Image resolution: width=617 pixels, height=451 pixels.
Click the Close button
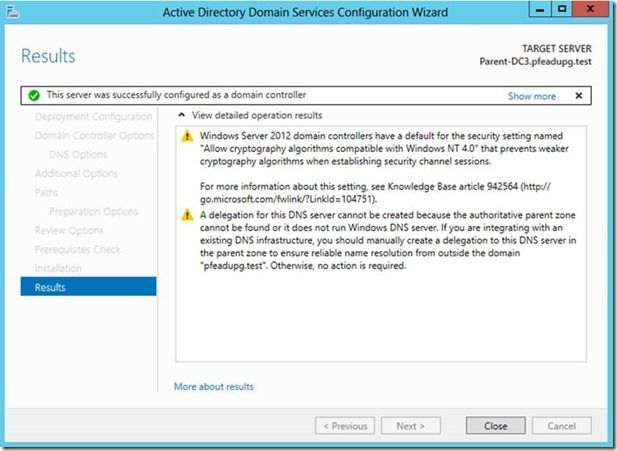495,426
